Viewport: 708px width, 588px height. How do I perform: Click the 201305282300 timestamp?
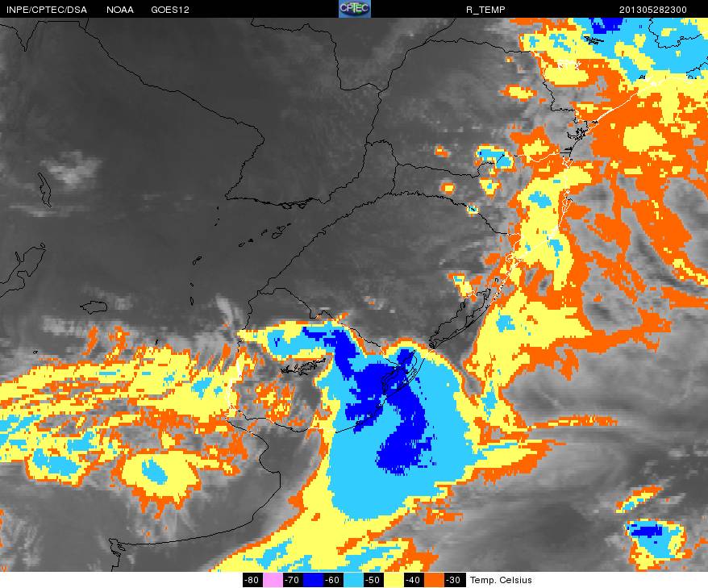(x=653, y=10)
